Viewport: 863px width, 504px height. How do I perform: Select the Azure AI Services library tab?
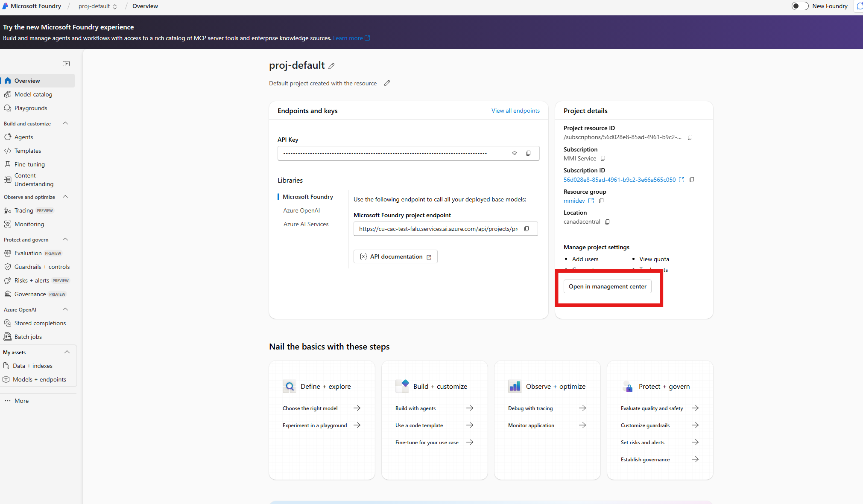306,224
